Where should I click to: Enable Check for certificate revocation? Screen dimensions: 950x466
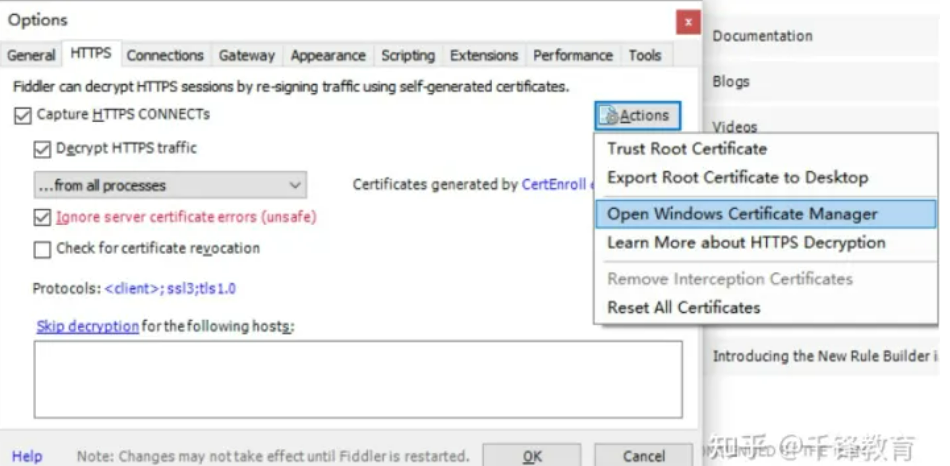[x=42, y=249]
